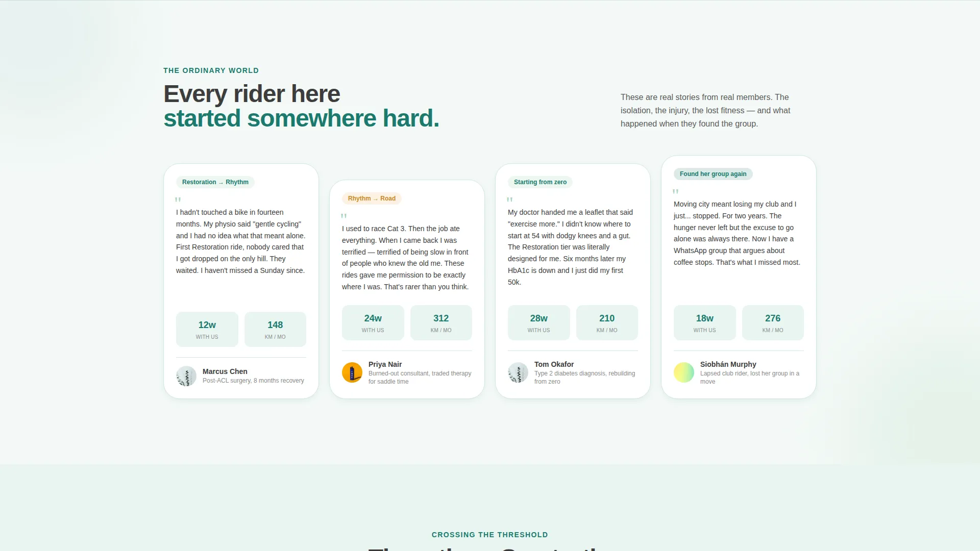This screenshot has width=980, height=551.
Task: Click quotation mark icon in Priya Nair's card
Action: click(344, 216)
